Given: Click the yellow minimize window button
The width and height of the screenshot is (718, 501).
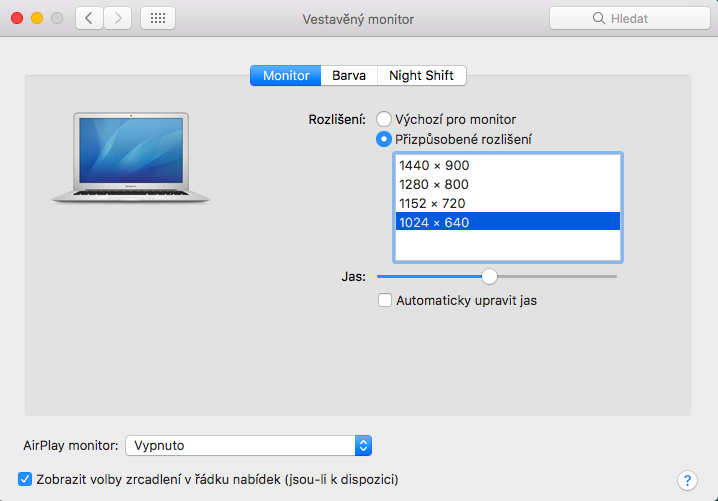Looking at the screenshot, I should tap(36, 18).
